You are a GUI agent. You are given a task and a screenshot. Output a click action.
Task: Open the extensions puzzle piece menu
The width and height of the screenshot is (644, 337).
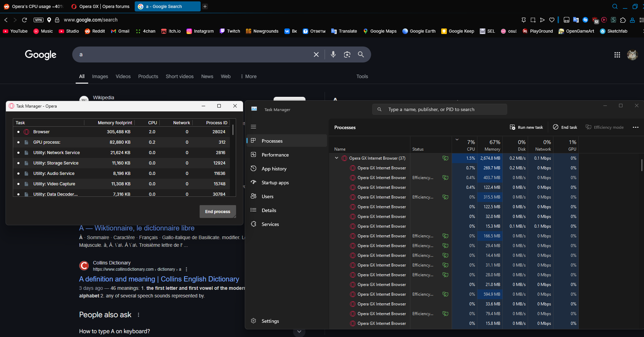[623, 20]
